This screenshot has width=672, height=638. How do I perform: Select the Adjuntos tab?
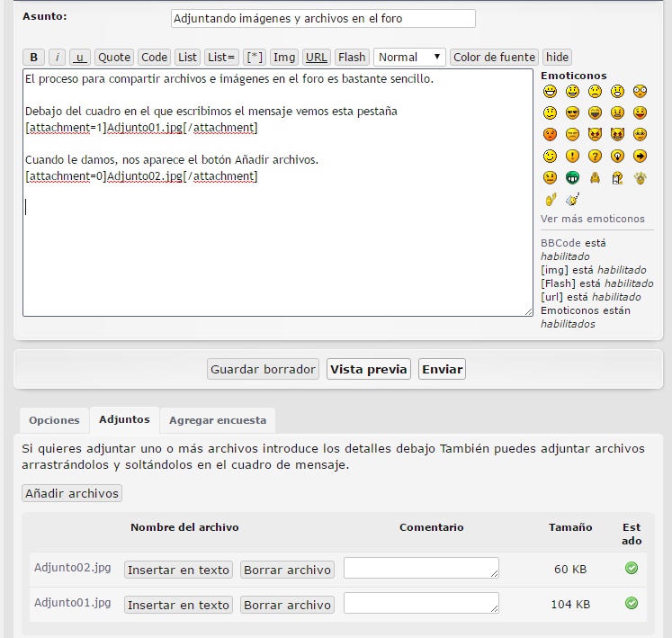pos(124,419)
